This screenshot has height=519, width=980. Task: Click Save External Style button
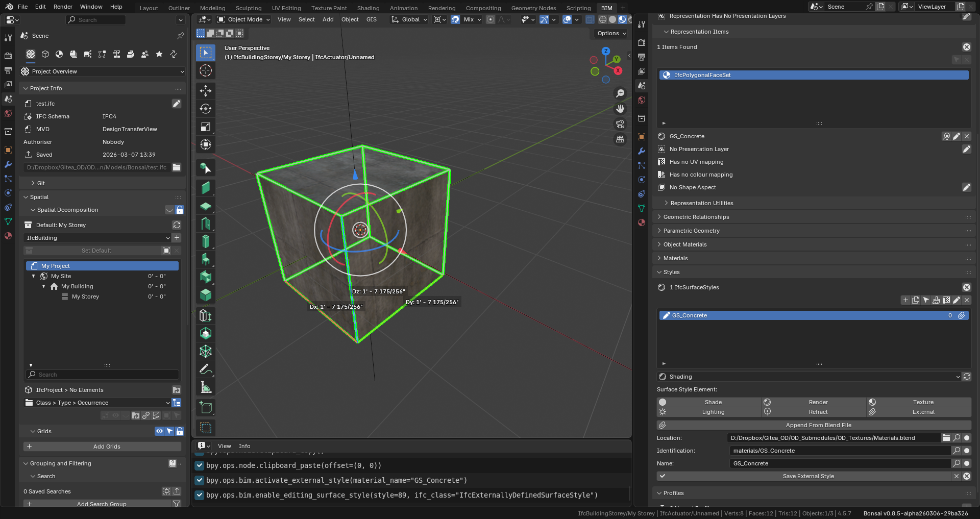pos(808,476)
